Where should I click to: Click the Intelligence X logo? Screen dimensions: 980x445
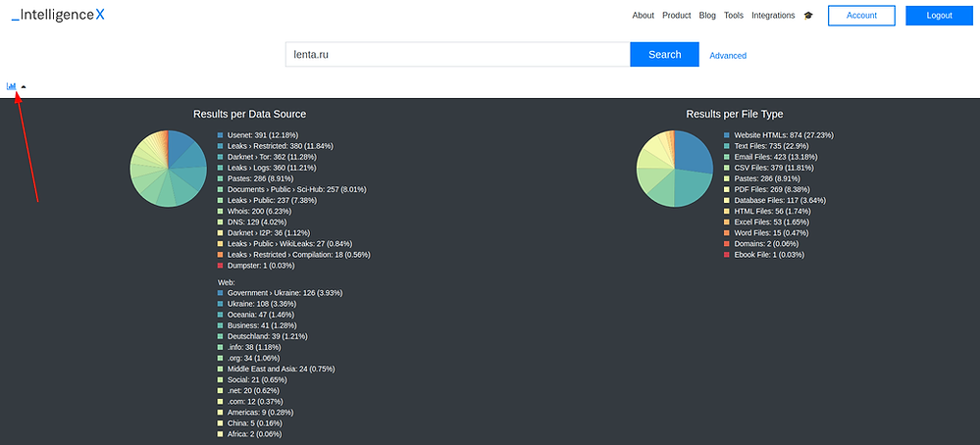57,16
